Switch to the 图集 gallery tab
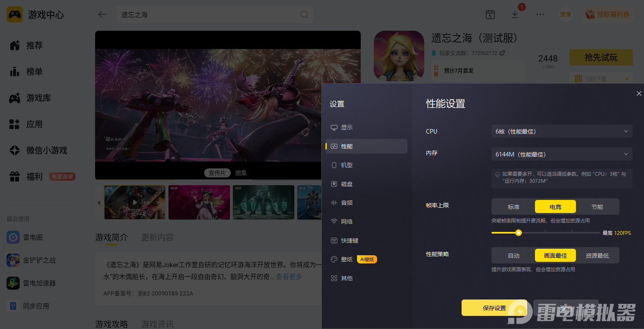644x329 pixels. [x=241, y=173]
